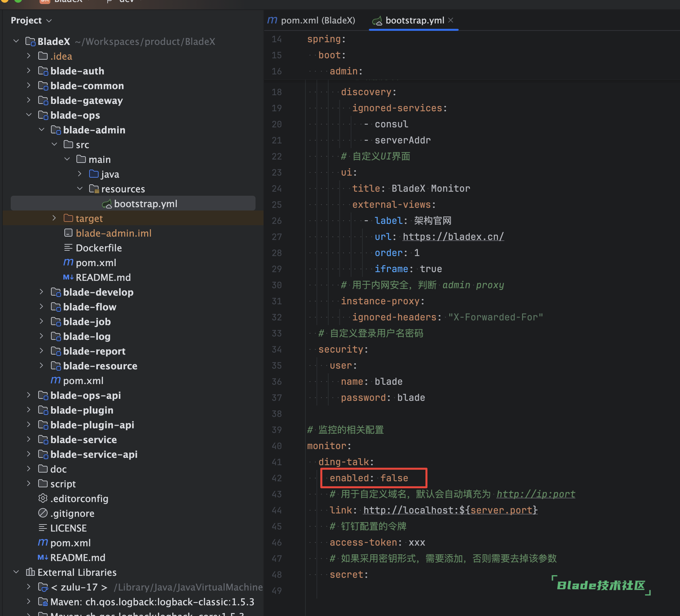Expand the blade-service module

tap(29, 439)
